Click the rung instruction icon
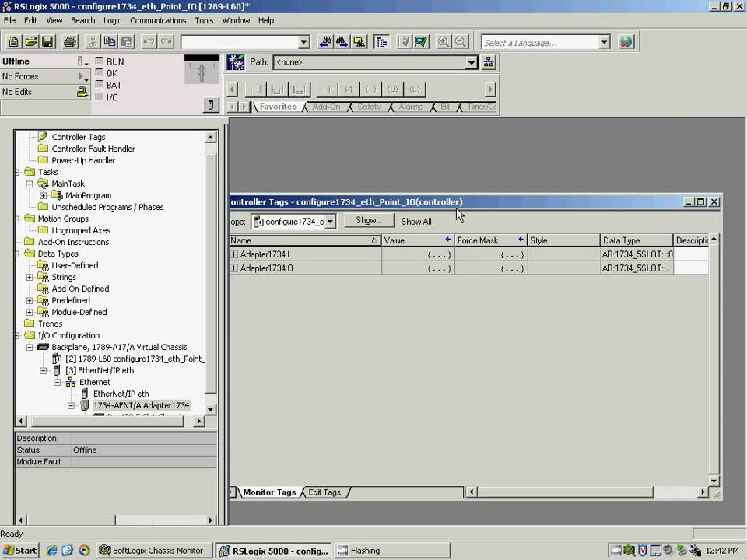Image resolution: width=747 pixels, height=560 pixels. click(x=255, y=89)
